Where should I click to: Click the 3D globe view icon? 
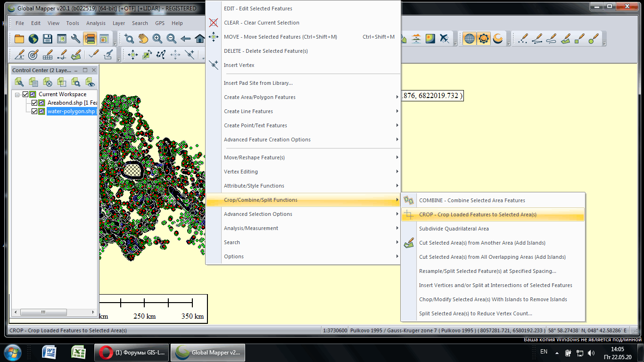click(x=469, y=39)
